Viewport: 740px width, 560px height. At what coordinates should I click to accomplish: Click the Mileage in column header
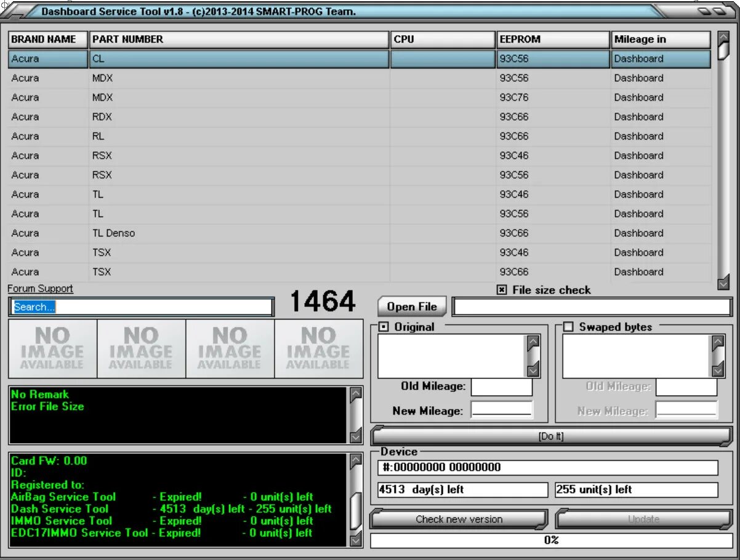(x=661, y=39)
